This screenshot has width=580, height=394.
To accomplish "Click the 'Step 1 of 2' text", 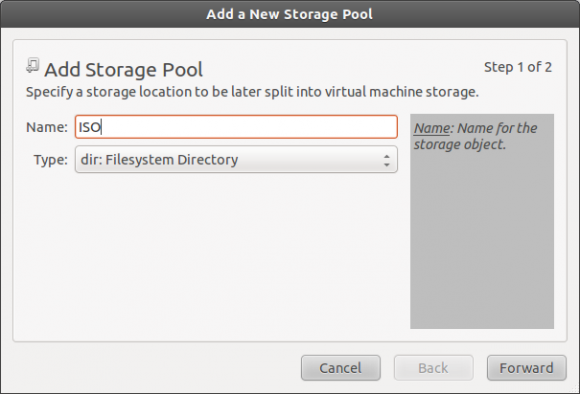I will tap(518, 67).
